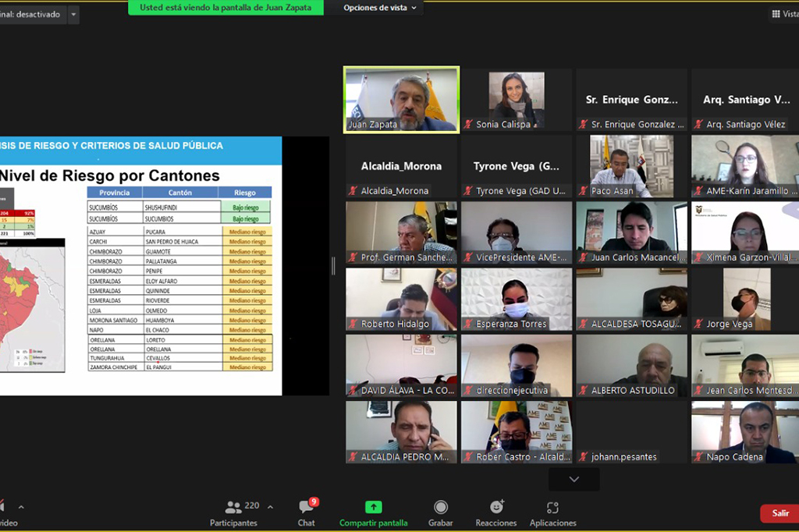This screenshot has height=532, width=799.
Task: Select Juan Zapata's highlighted video thumbnail
Action: coord(401,99)
